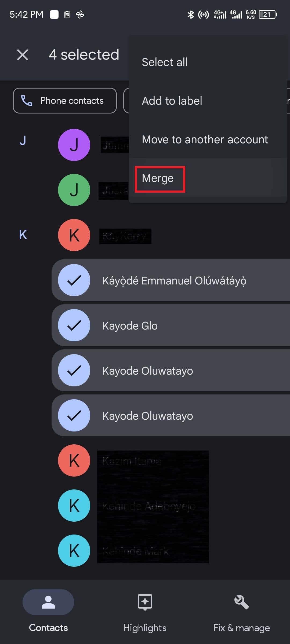Uncheck the last Kayode Oluwatayo contact
This screenshot has height=644, width=290.
pos(74,415)
